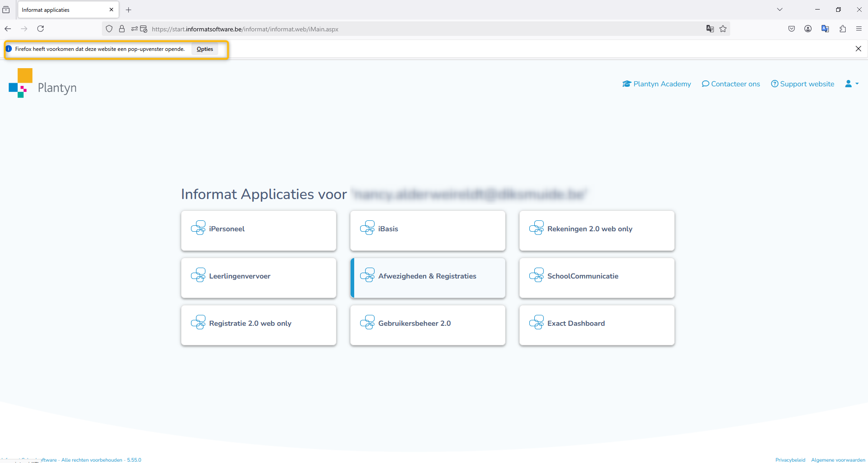Open the Algemene voorwaarden footer link

coord(838,460)
